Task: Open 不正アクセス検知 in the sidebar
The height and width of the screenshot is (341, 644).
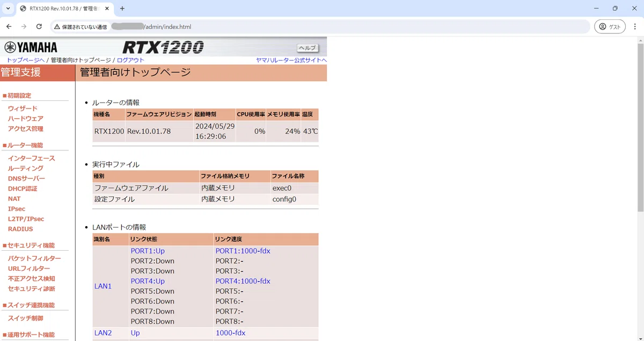Action: pos(31,279)
